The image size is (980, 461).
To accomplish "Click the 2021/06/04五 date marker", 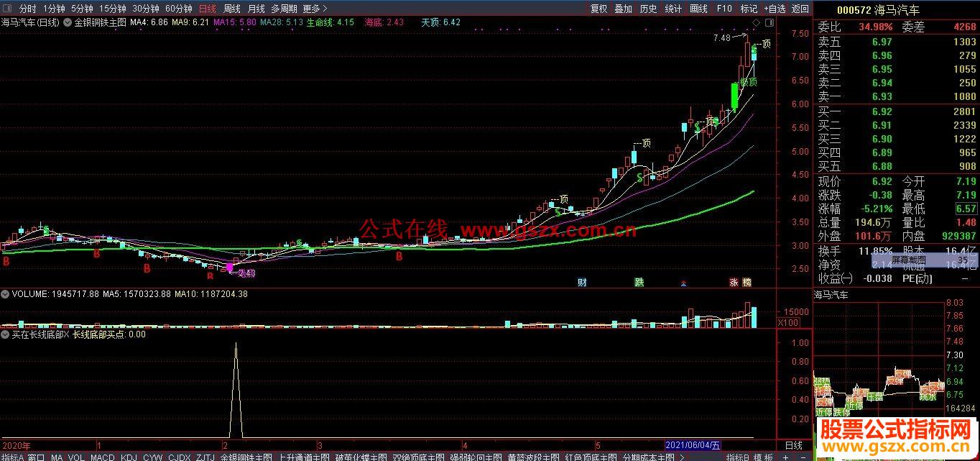I will click(694, 445).
